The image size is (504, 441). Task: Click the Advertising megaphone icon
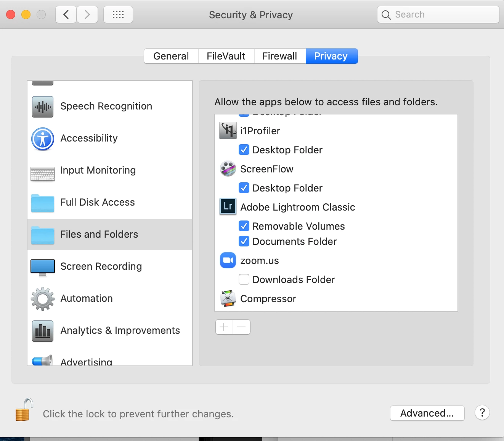[42, 360]
